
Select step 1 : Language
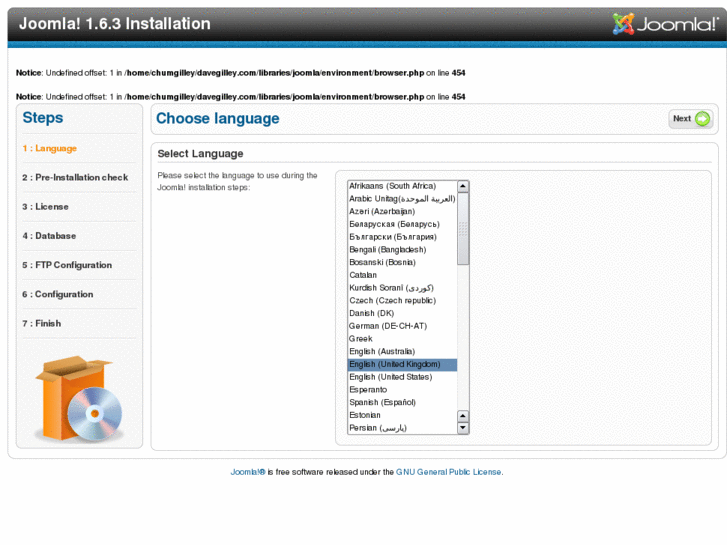click(50, 149)
